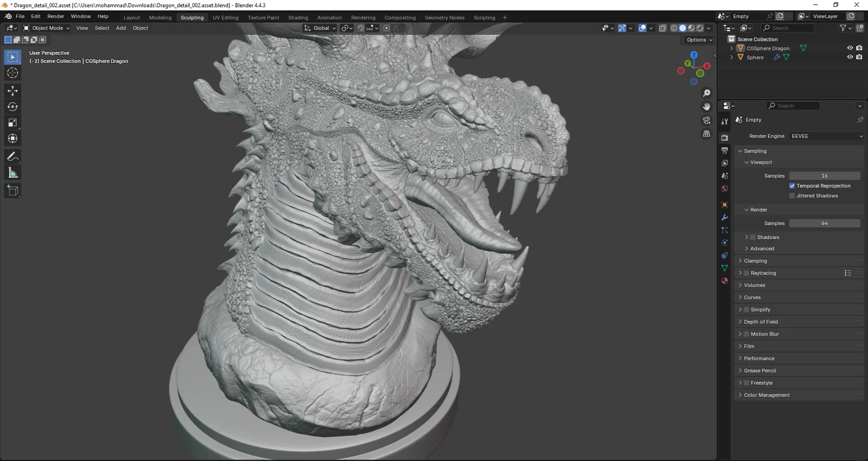Image resolution: width=868 pixels, height=461 pixels.
Task: Click the viewport Options button
Action: pyautogui.click(x=699, y=40)
